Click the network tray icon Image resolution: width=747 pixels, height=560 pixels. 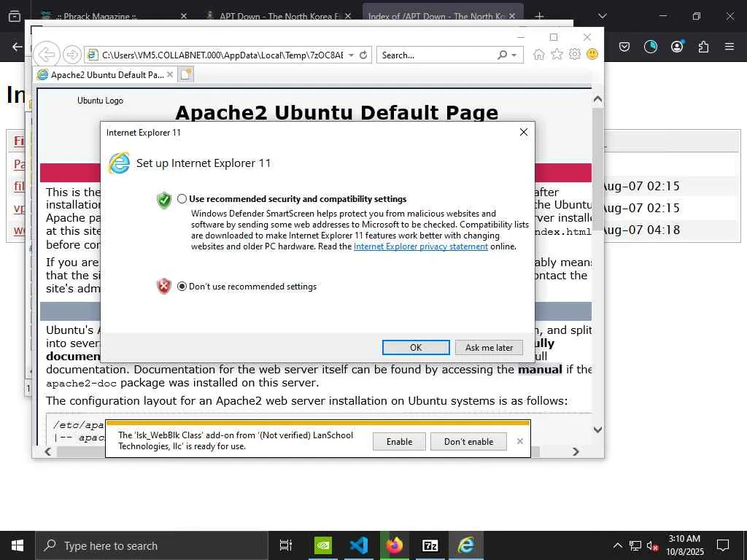coord(635,545)
